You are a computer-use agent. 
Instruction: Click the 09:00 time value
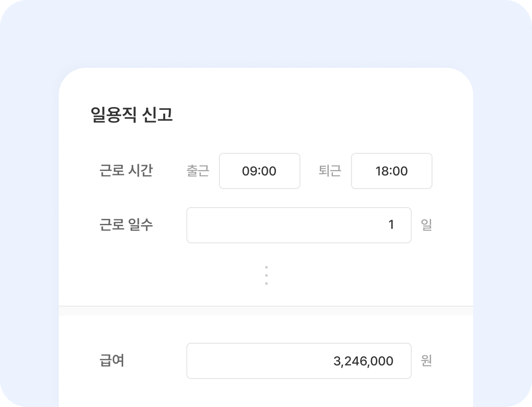(x=259, y=171)
